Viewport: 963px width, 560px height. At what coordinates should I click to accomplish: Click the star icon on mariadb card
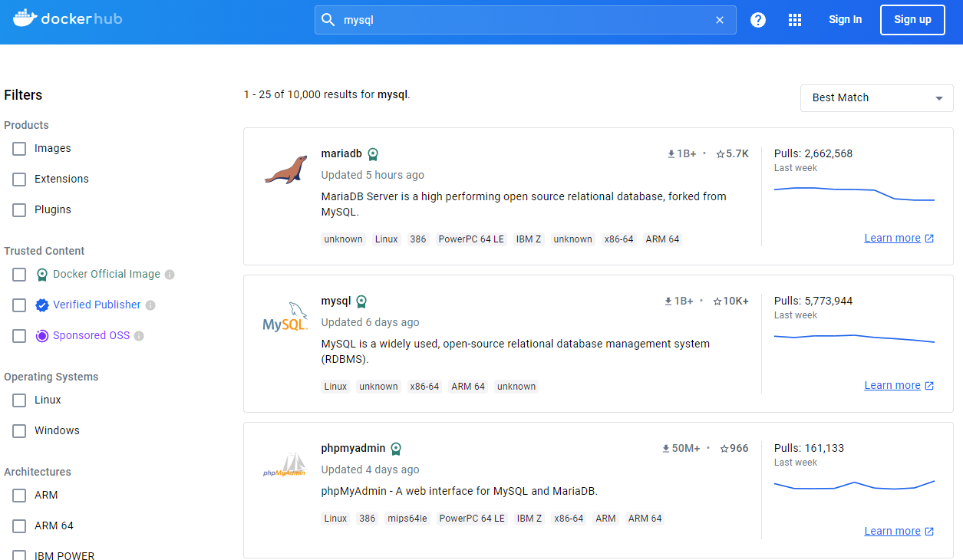[x=721, y=153]
